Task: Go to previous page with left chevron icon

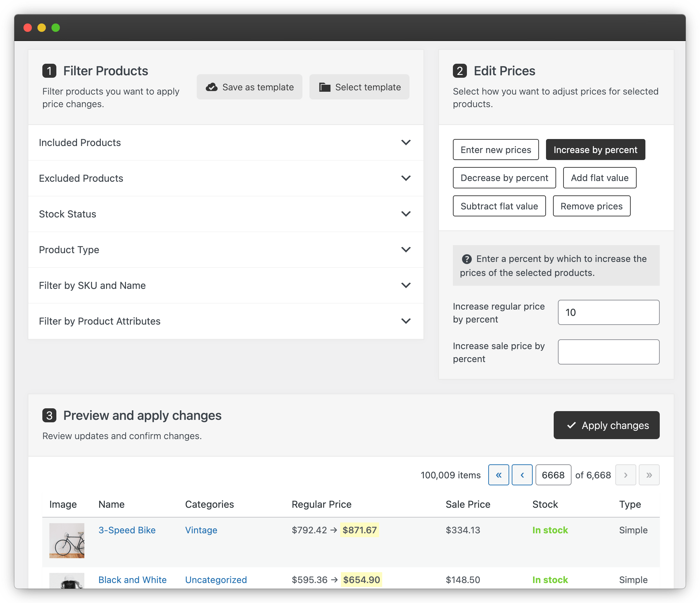Action: (x=522, y=475)
